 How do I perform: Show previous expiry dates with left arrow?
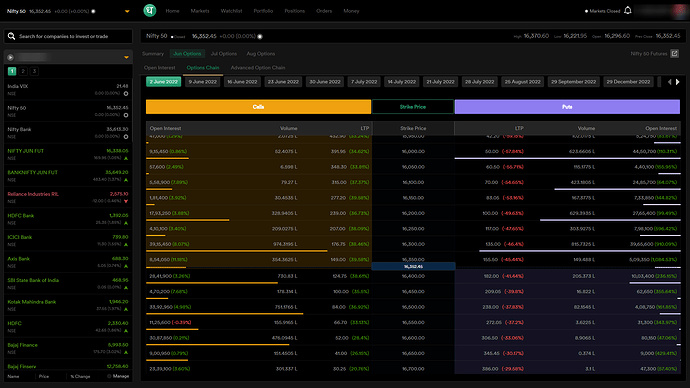(x=670, y=82)
